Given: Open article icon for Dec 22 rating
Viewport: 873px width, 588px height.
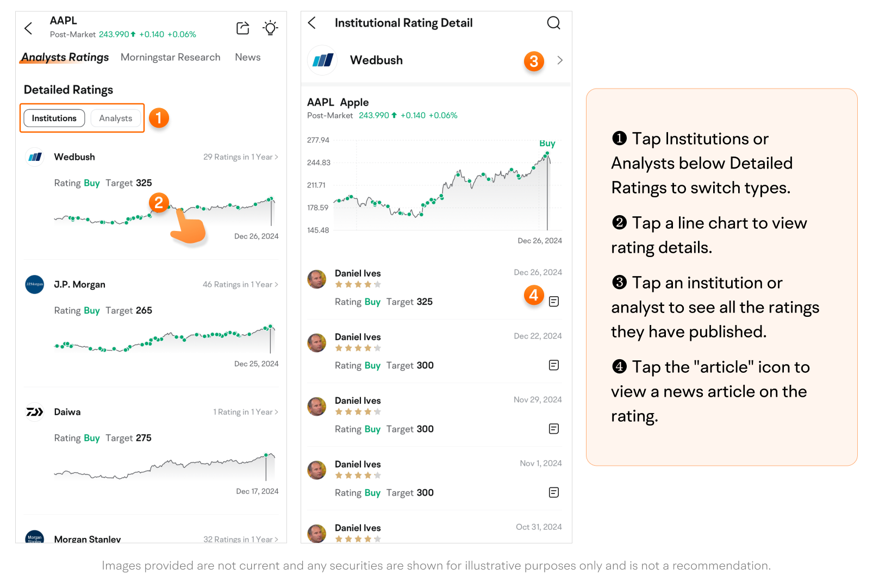Looking at the screenshot, I should tap(554, 365).
